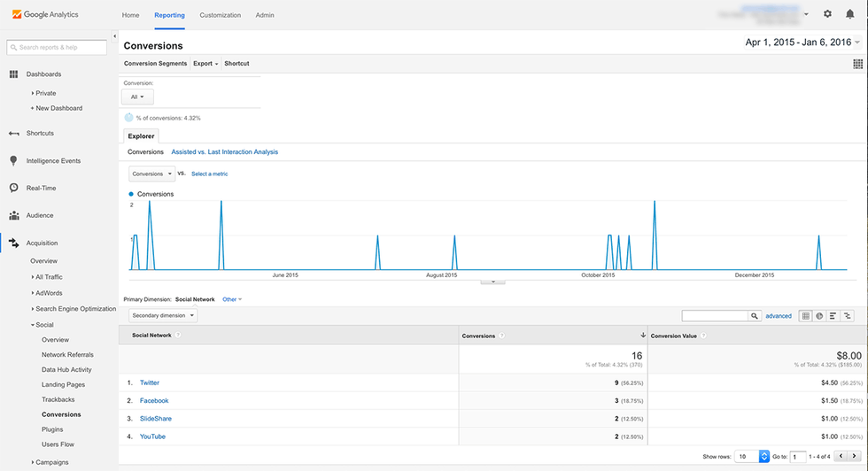Expand the All Traffic section
Viewport: 868px width, 471px height.
pos(47,277)
